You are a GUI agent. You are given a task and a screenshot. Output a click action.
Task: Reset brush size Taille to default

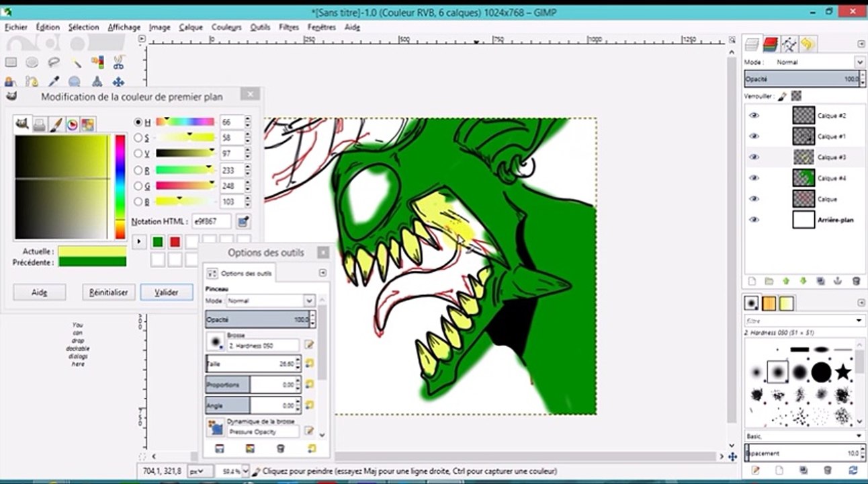click(310, 364)
